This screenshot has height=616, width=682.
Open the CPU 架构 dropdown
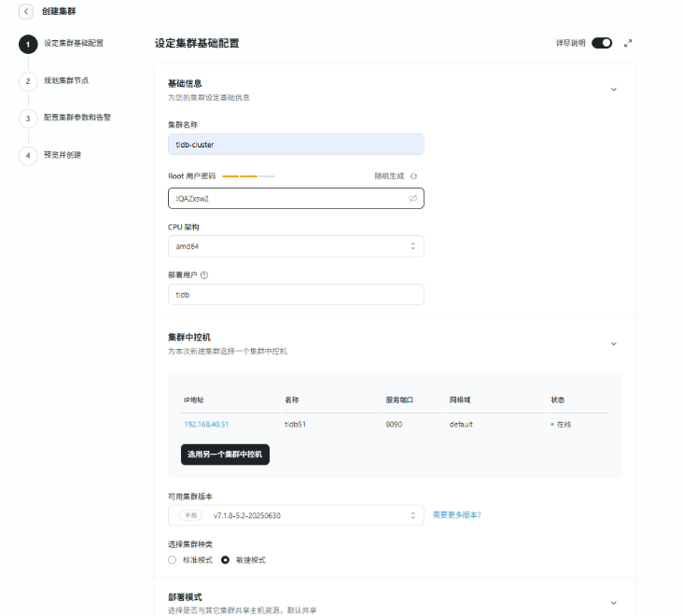295,246
